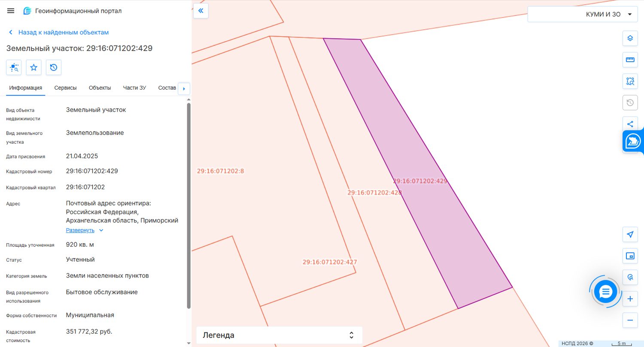Open the КУМИ И ЗО dropdown
The width and height of the screenshot is (644, 347).
point(582,14)
